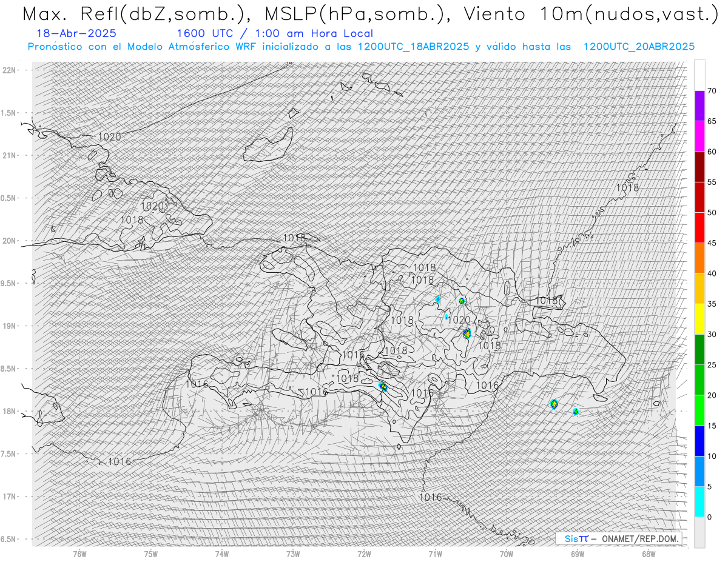Select the purple 65–70 dBZ colorbar band

click(699, 106)
